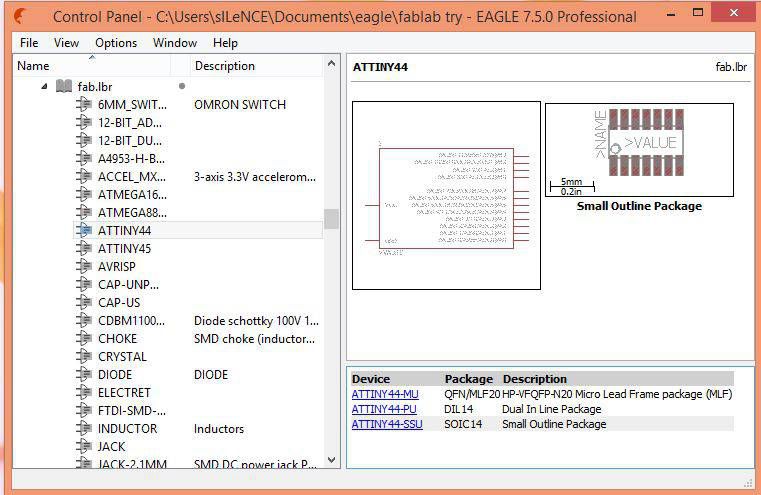The width and height of the screenshot is (761, 495).
Task: Toggle the fab.lbr in-use dot marker
Action: (182, 86)
